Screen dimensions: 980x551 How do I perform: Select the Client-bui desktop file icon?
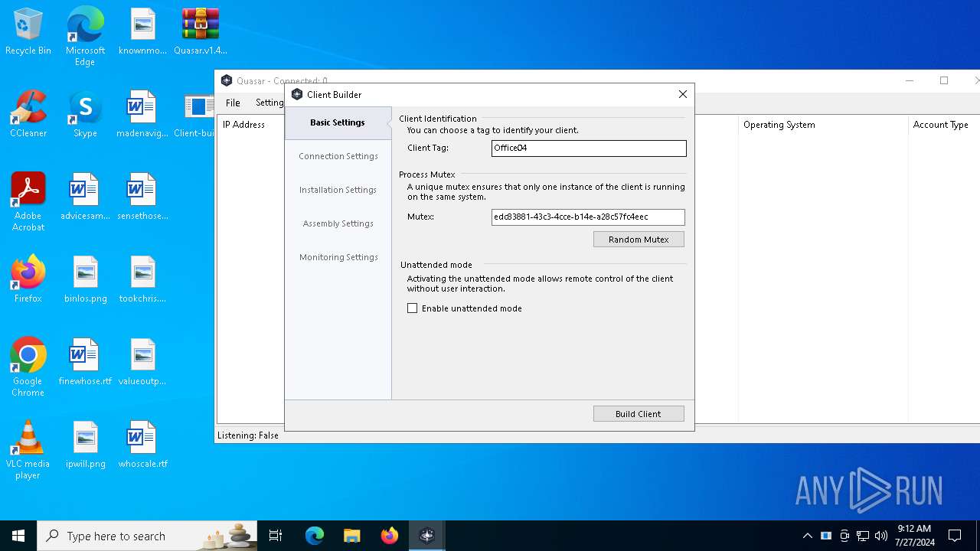click(x=194, y=115)
